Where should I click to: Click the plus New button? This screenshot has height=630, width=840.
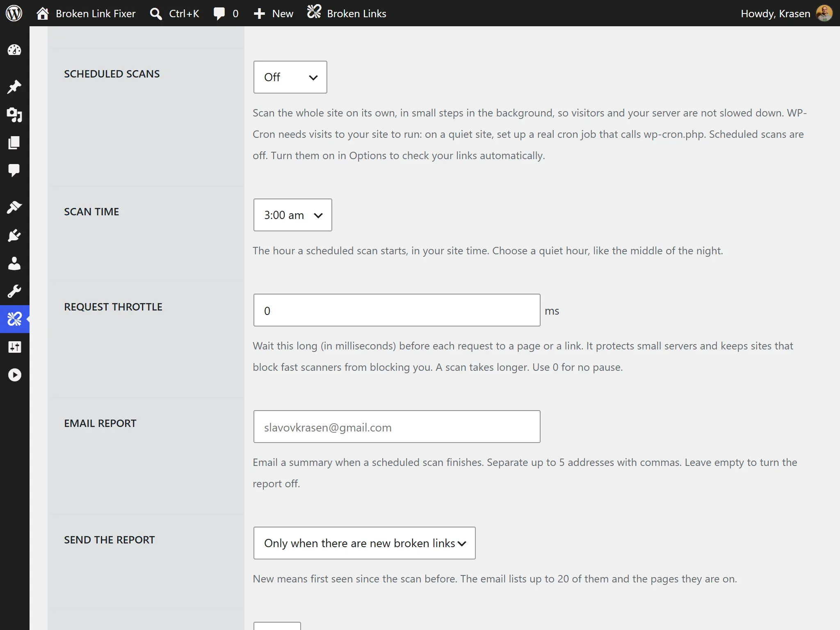pyautogui.click(x=273, y=13)
